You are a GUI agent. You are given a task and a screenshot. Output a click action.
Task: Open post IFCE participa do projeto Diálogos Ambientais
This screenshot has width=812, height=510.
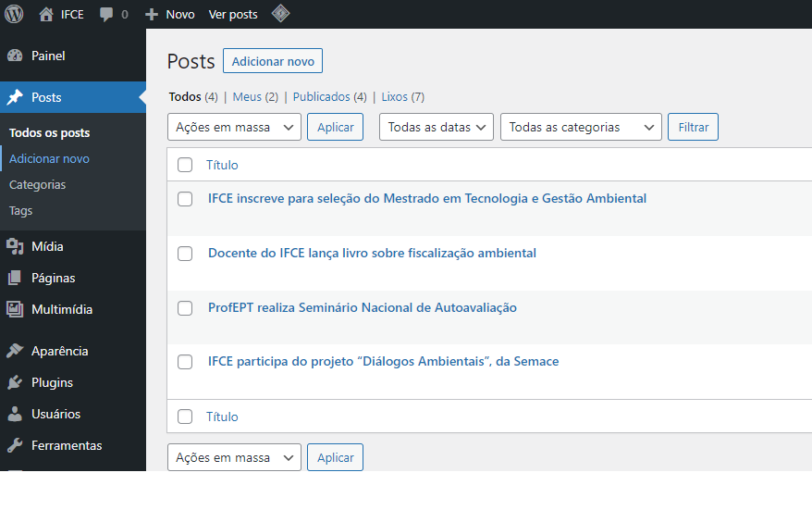(x=383, y=361)
